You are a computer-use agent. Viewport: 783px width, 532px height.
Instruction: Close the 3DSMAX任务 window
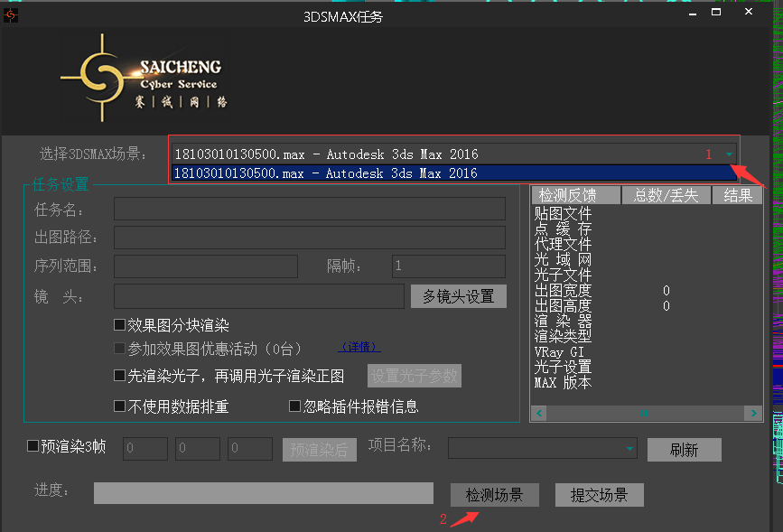749,13
